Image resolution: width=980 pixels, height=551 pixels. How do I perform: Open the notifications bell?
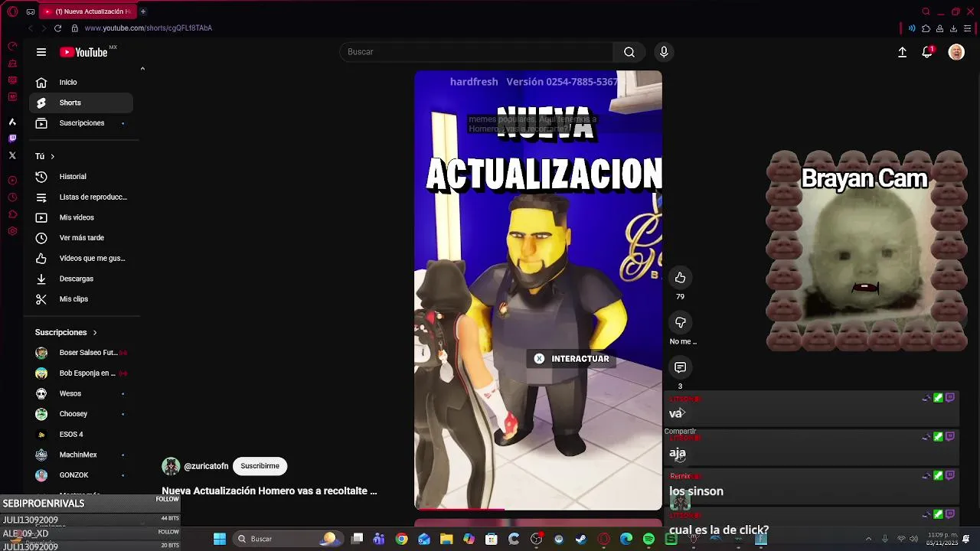(927, 52)
